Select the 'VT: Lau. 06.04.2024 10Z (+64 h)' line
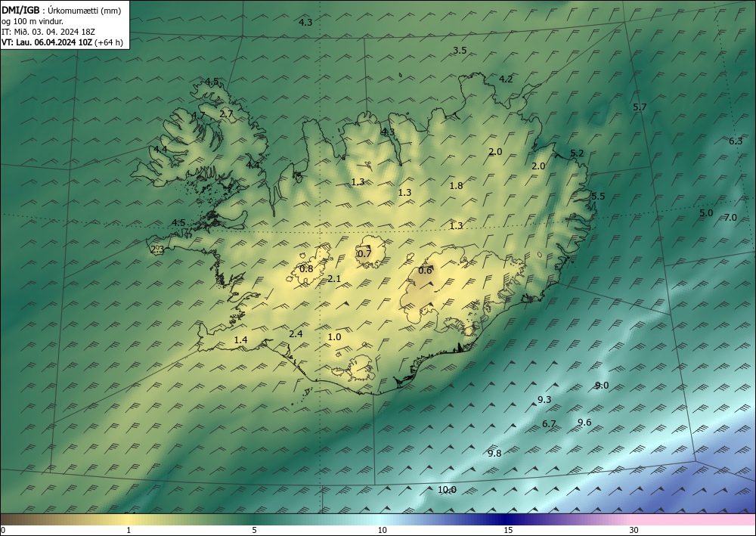Viewport: 756px width, 536px height. point(62,42)
